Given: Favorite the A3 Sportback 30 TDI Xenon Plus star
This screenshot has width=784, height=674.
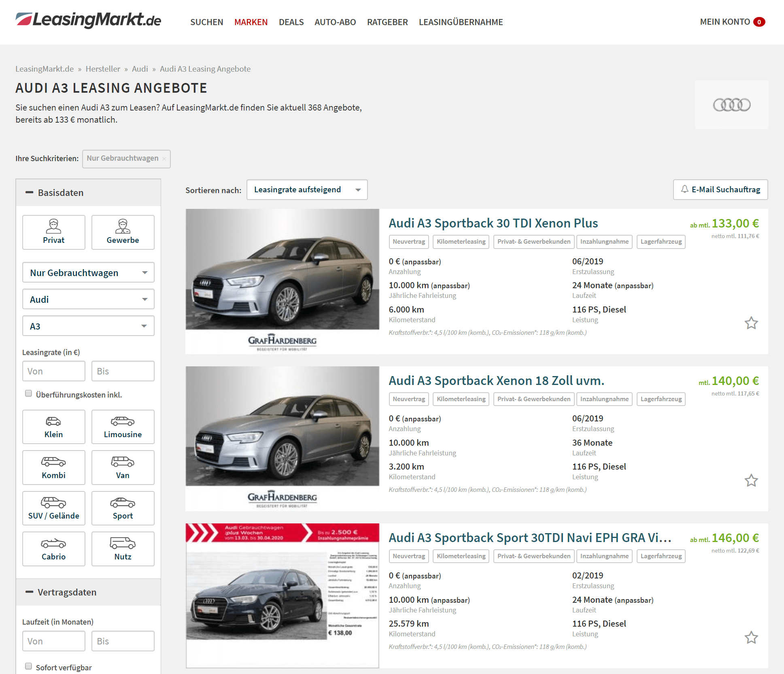Looking at the screenshot, I should pyautogui.click(x=751, y=323).
